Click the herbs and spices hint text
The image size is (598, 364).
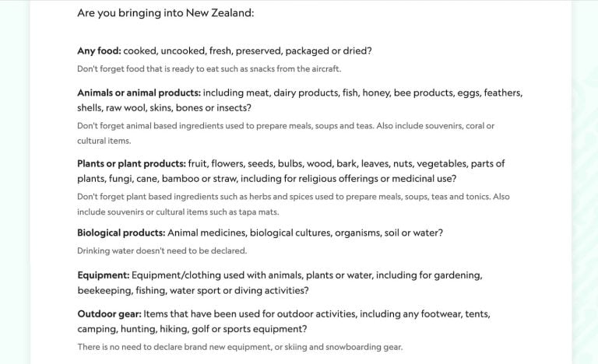tap(293, 197)
